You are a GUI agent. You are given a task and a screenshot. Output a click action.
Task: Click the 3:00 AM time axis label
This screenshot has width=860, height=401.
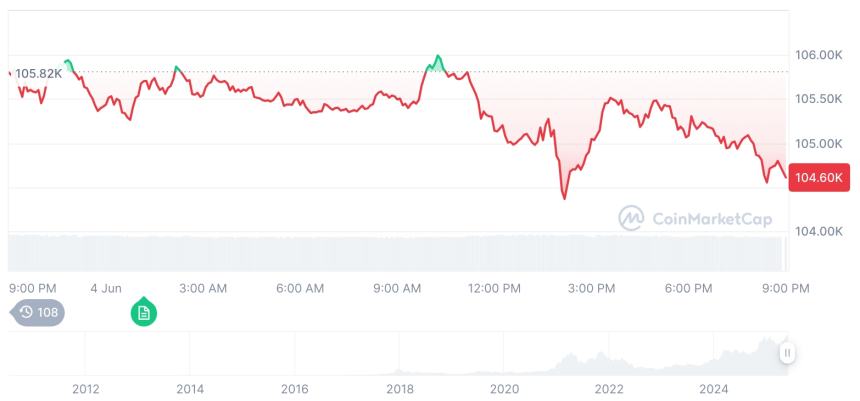(x=203, y=288)
